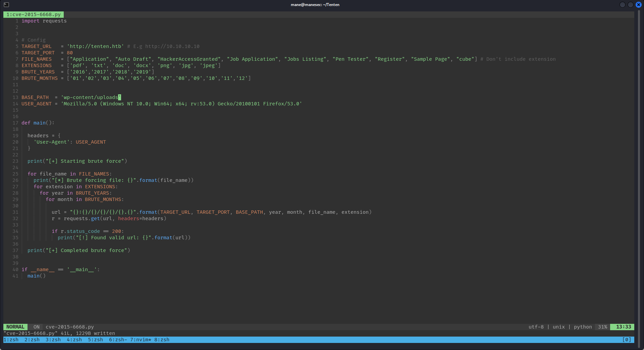Click the 13:33 cursor position indicator
Image resolution: width=644 pixels, height=350 pixels.
pos(622,327)
